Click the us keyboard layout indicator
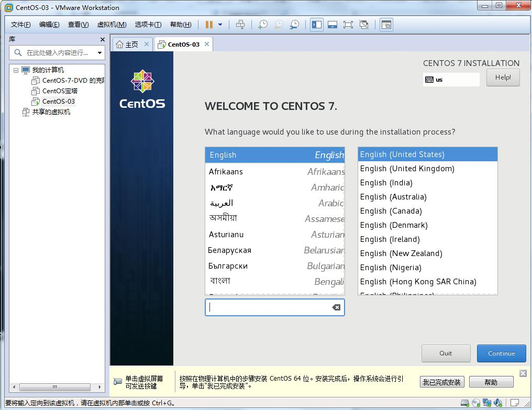 pyautogui.click(x=451, y=80)
